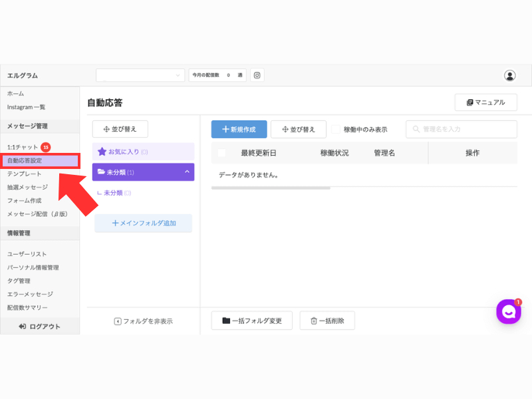This screenshot has width=532, height=399.
Task: Open 1:1チャット in the sidebar
Action: [23, 147]
